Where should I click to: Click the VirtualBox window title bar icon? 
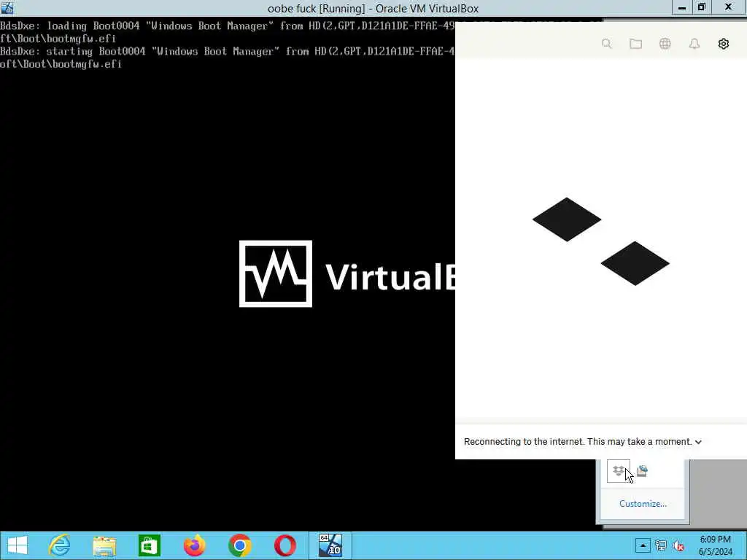7,8
